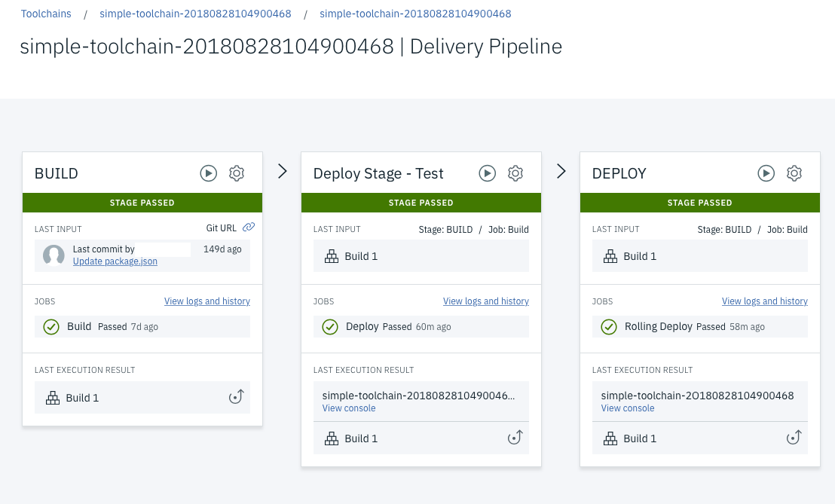Run the DEPLOY stage

(x=766, y=173)
